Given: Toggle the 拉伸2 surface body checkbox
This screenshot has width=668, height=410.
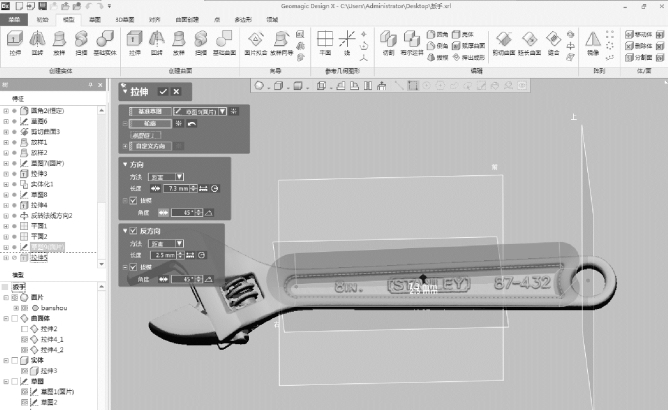Looking at the screenshot, I should 24,329.
